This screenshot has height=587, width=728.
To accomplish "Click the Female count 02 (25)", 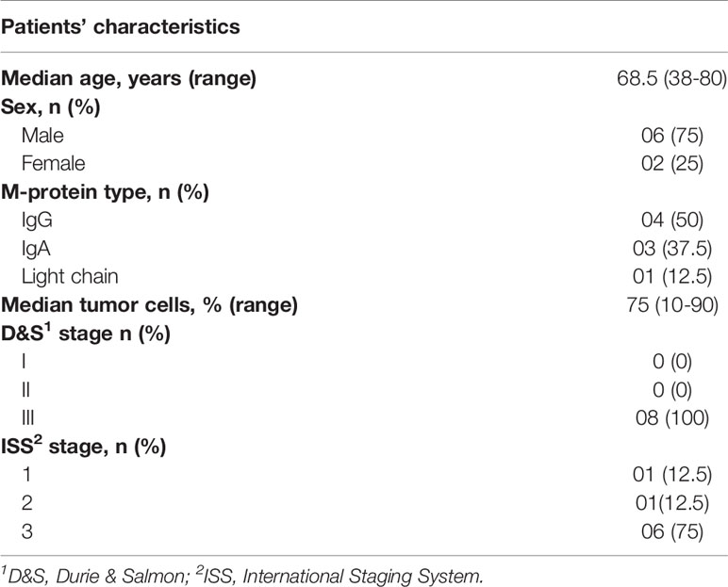I will (x=672, y=163).
